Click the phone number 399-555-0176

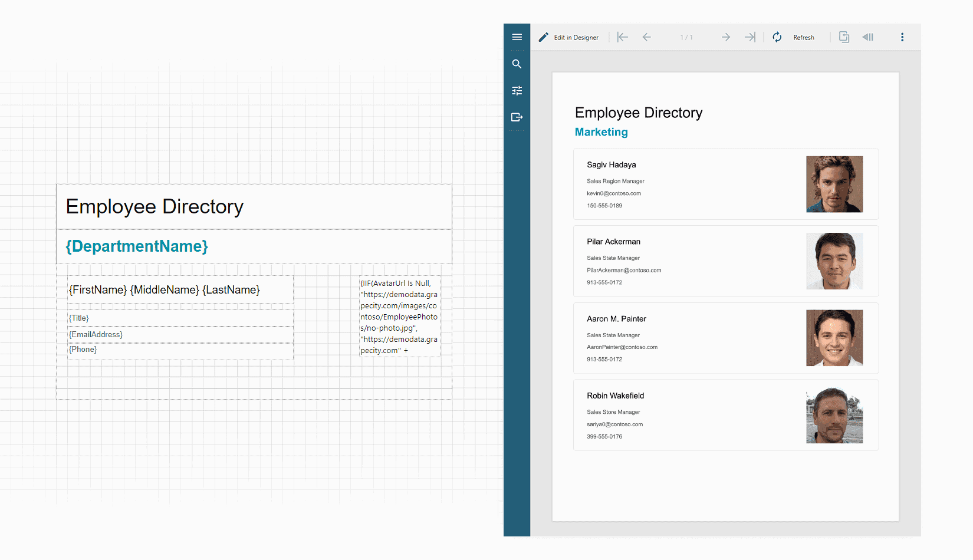(x=604, y=437)
